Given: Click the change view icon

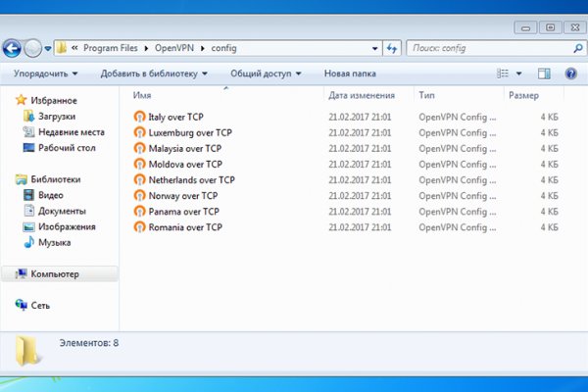Looking at the screenshot, I should 503,73.
